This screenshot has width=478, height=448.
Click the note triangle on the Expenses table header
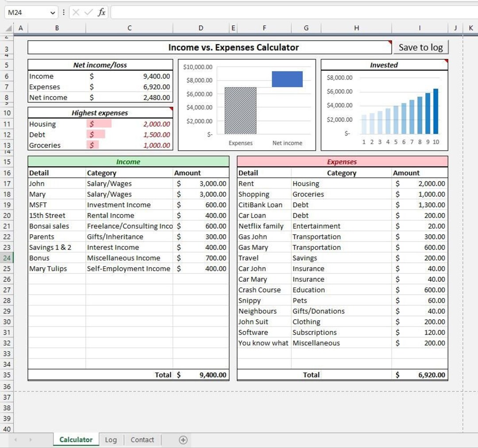tap(445, 158)
